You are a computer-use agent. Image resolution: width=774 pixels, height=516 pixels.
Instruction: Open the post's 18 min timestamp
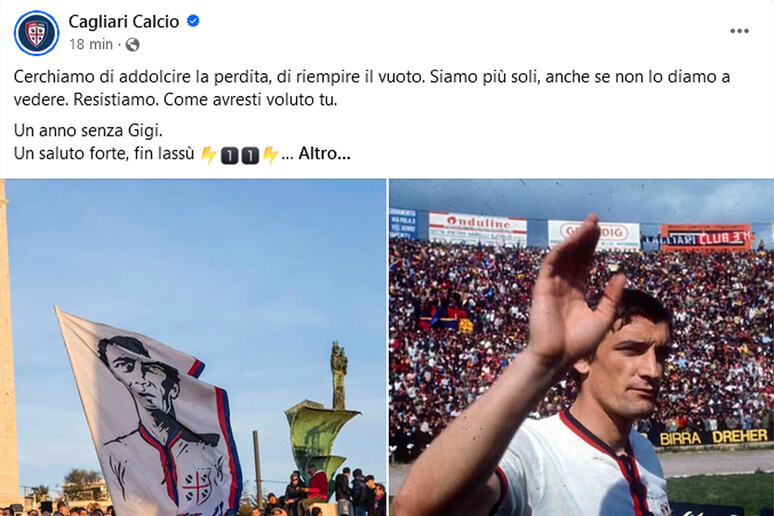click(x=91, y=44)
